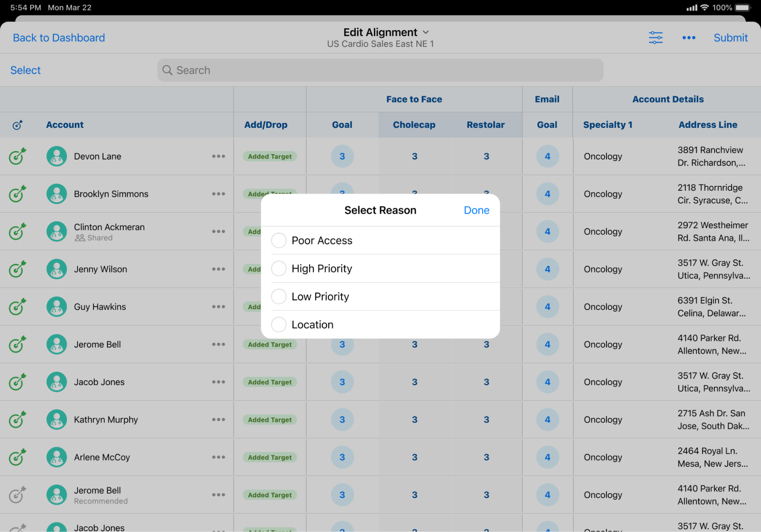Open row options ellipsis for Arlene McCoy
Viewport: 761px width, 532px height.
click(x=219, y=457)
